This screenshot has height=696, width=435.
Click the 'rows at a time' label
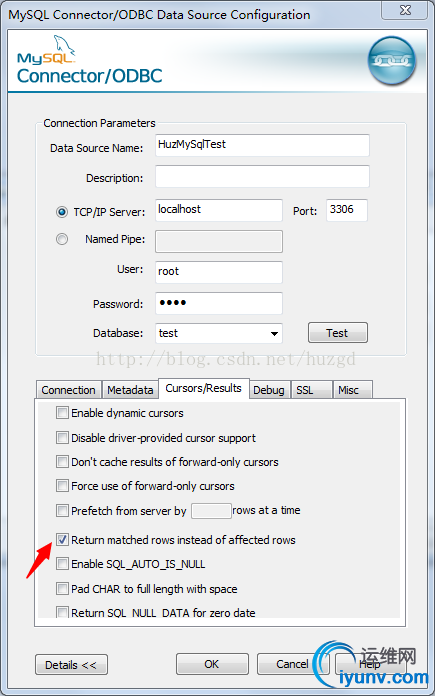[x=266, y=510]
